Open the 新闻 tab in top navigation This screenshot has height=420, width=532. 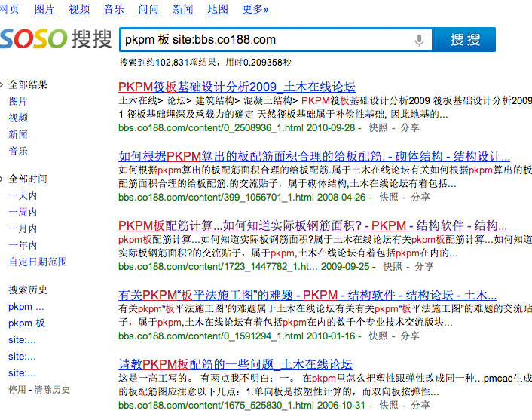point(183,9)
